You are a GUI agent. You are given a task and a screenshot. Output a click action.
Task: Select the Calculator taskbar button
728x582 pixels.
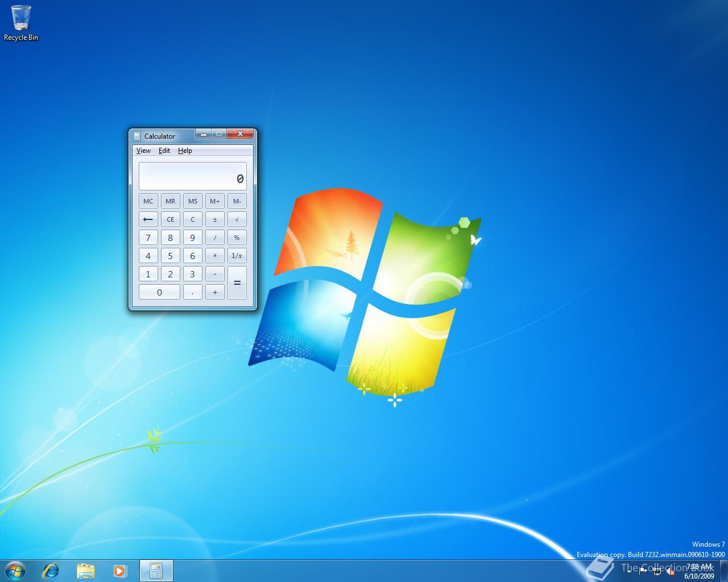pos(156,571)
